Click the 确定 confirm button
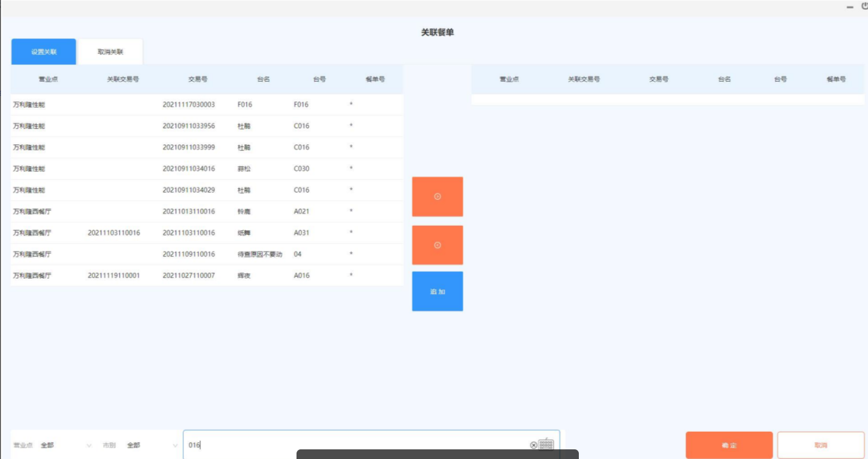 click(729, 445)
